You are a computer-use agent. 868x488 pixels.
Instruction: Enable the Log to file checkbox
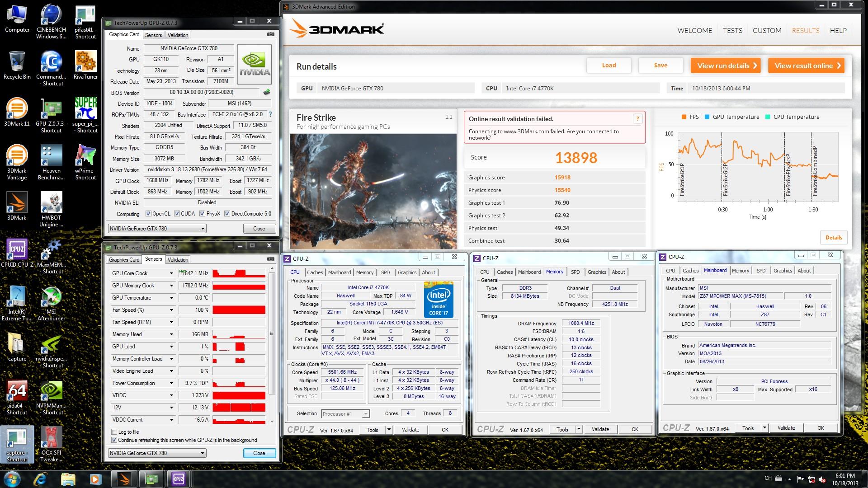click(x=114, y=432)
